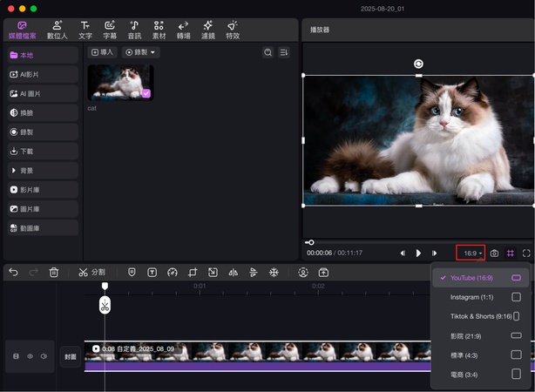Open 影片庫 video library
535x392 pixels.
coord(43,190)
